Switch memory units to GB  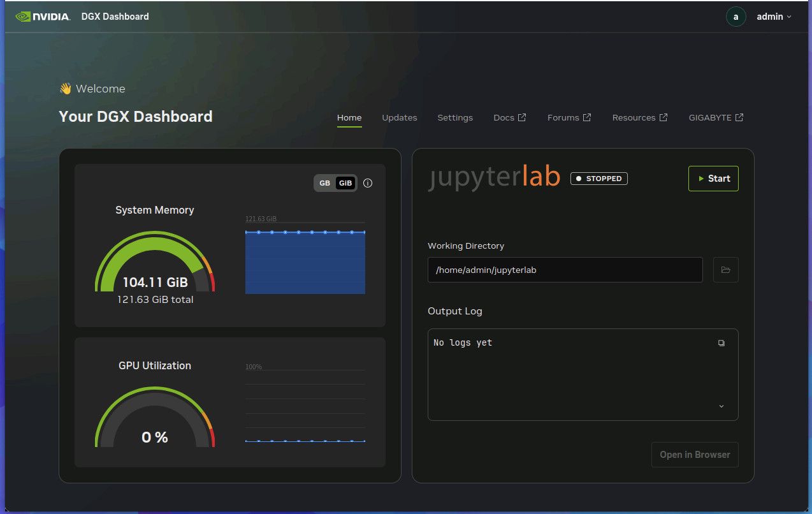pyautogui.click(x=324, y=183)
